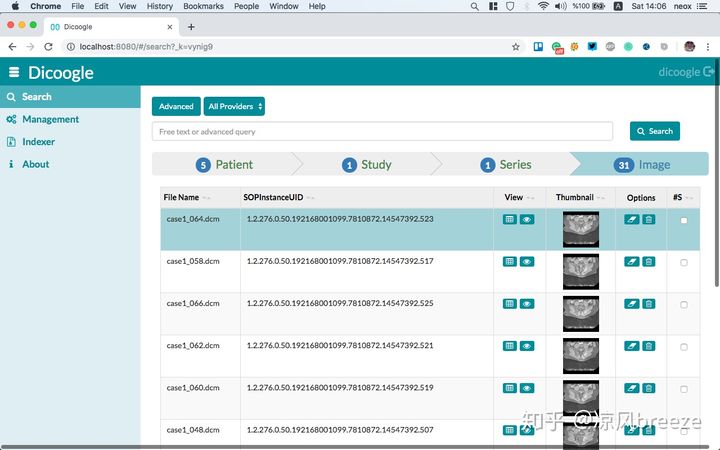Click the page vertical scrollbar
The height and width of the screenshot is (450, 720).
(x=717, y=174)
